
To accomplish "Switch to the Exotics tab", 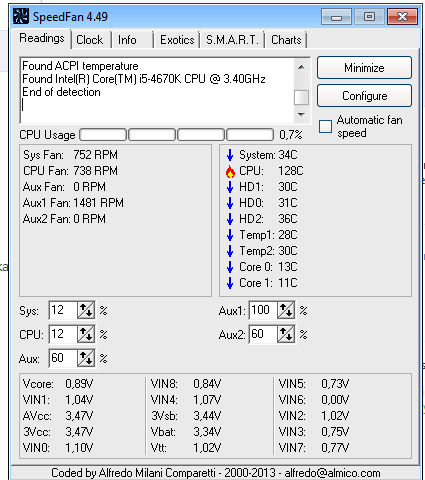I will click(x=177, y=40).
